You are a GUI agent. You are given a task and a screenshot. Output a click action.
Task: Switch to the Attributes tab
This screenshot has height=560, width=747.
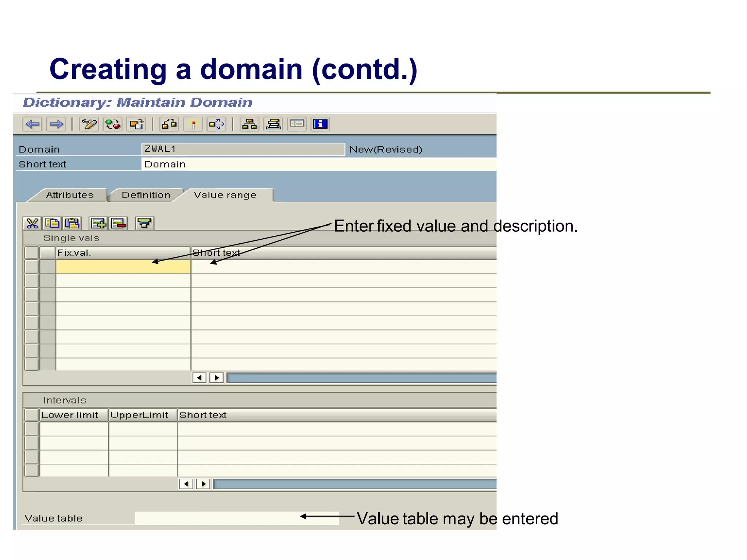(x=70, y=195)
